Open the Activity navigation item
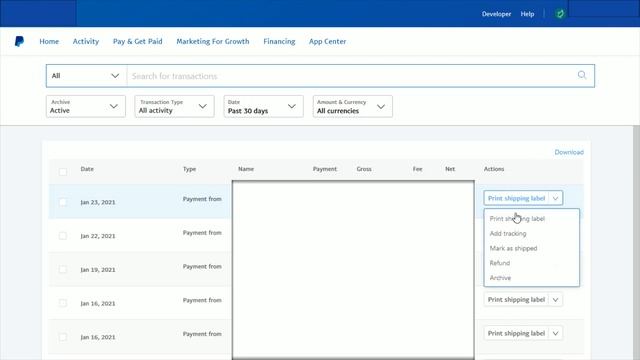This screenshot has width=640, height=360. (x=86, y=41)
